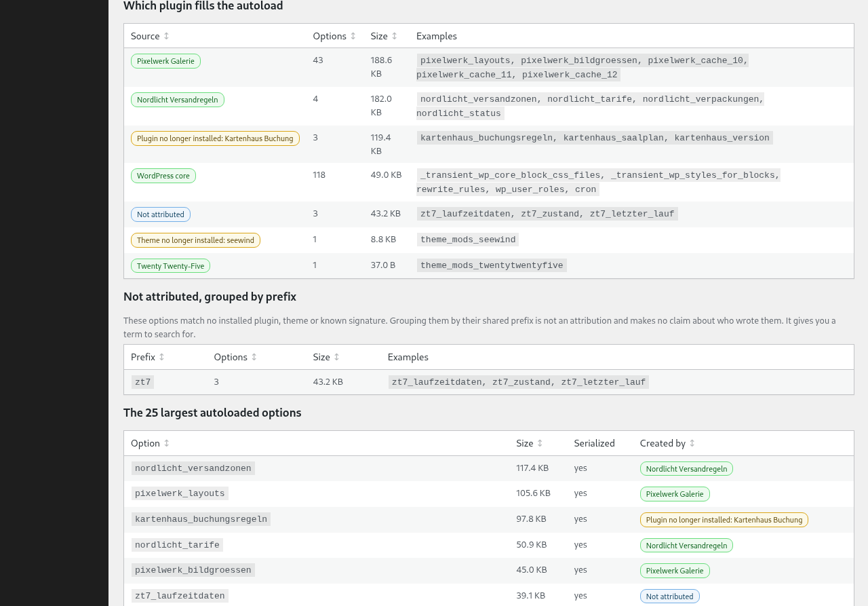Click sort arrows beside Options in prefix table
The width and height of the screenshot is (868, 606).
(254, 357)
